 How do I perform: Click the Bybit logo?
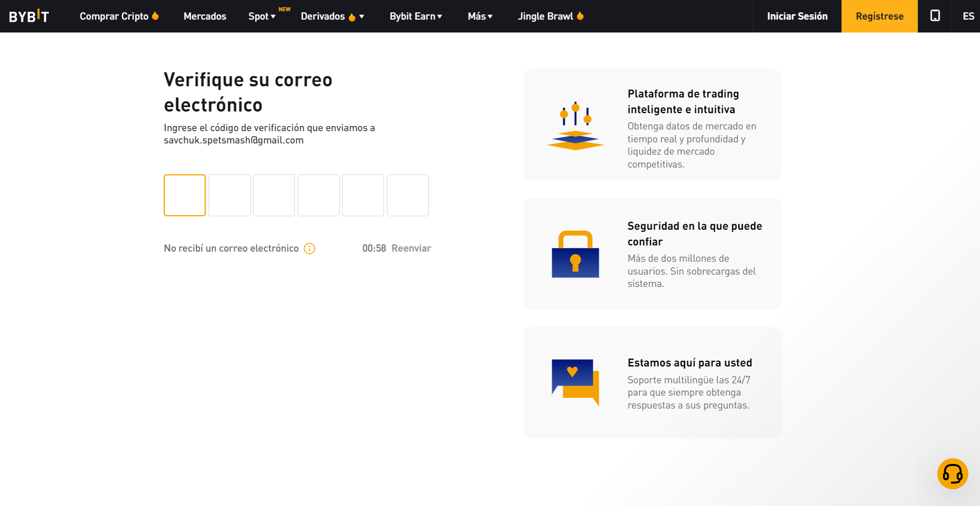coord(29,16)
